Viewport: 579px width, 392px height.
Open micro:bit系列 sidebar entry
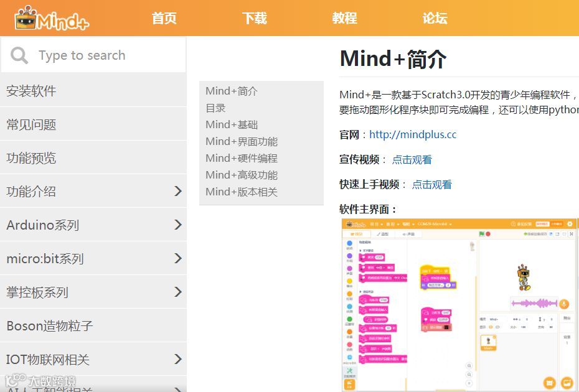tap(93, 258)
